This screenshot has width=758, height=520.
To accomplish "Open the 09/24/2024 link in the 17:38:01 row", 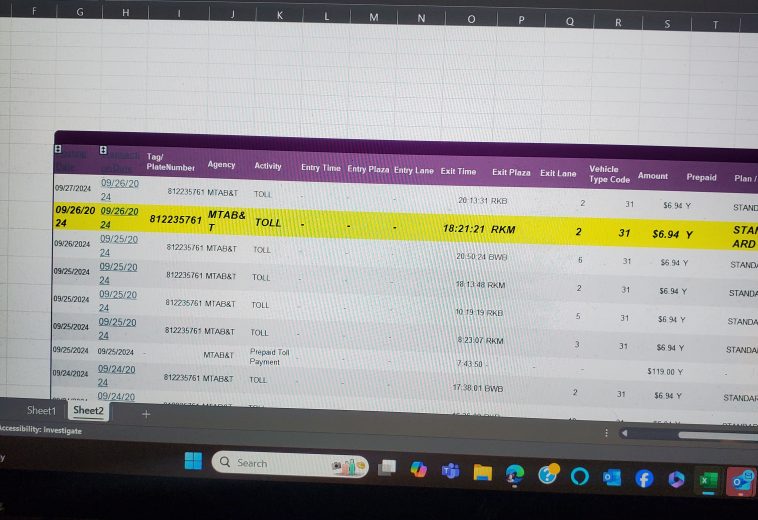I will 116,375.
